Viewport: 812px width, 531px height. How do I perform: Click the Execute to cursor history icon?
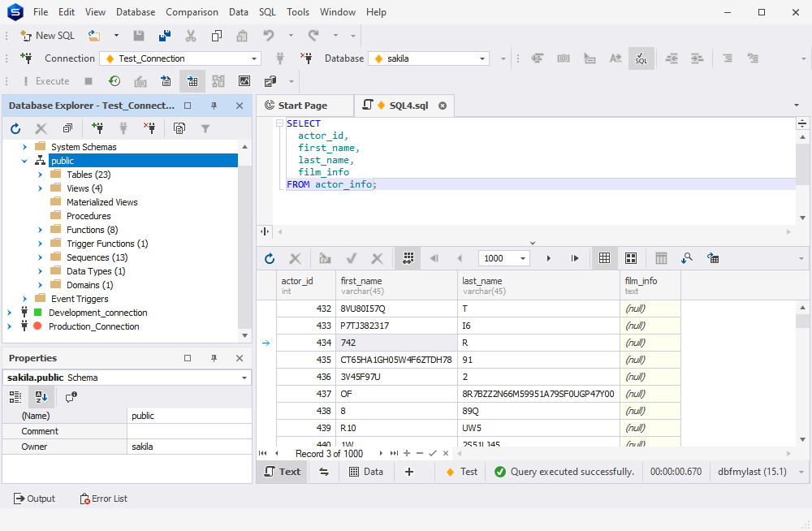pyautogui.click(x=114, y=81)
